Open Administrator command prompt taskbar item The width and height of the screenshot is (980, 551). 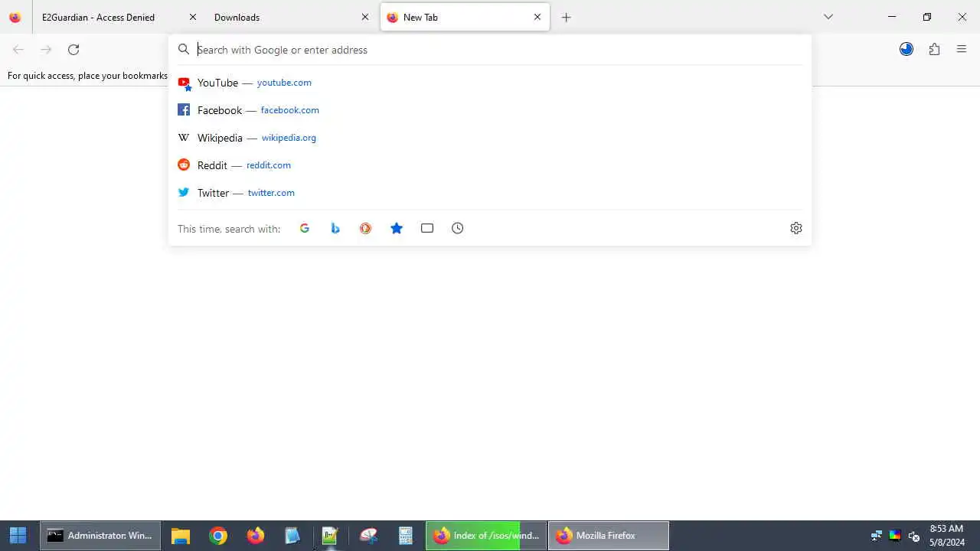click(100, 536)
